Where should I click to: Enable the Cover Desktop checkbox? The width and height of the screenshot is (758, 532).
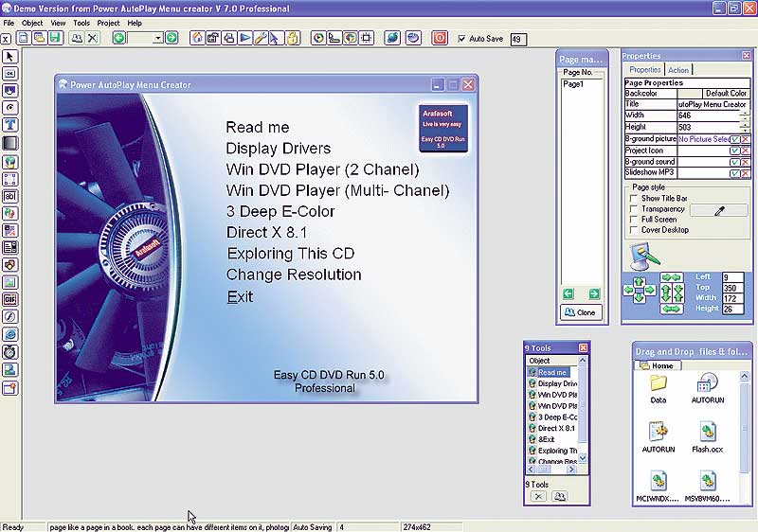pos(633,230)
